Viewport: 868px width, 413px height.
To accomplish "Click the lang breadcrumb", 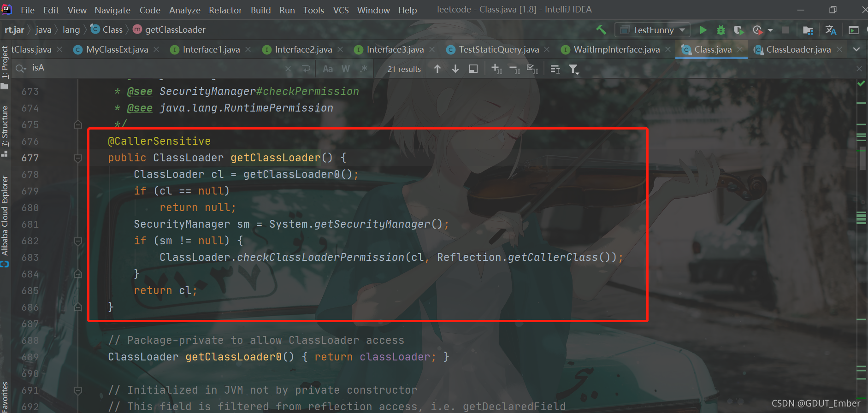I will [x=71, y=30].
